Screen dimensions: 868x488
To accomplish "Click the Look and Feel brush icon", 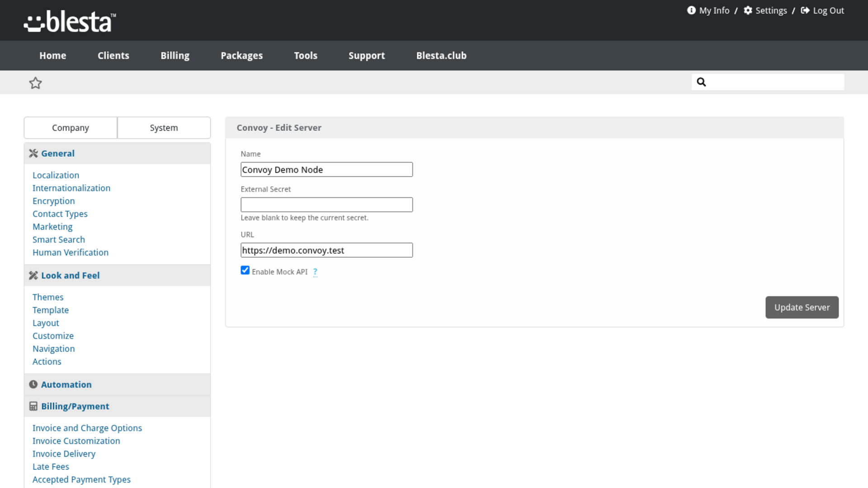I will 33,276.
